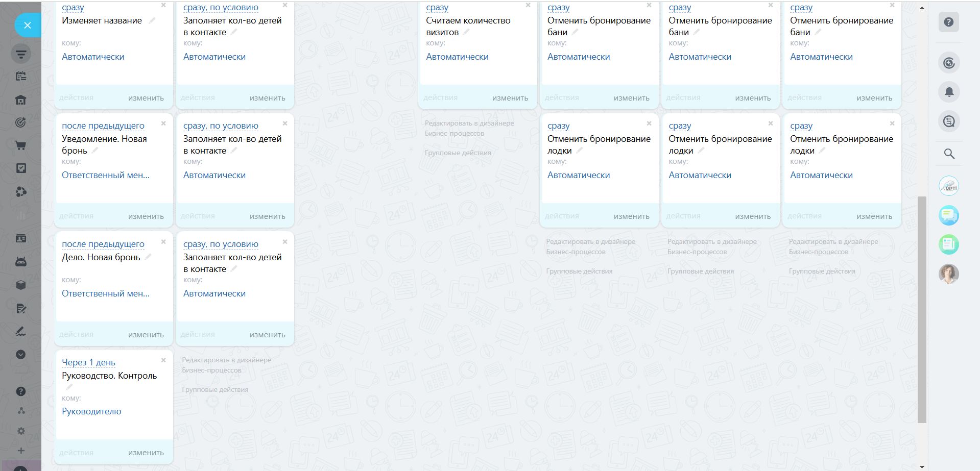Screen dimensions: 980x471
Task: Expand more items with the sidebar chevron-down
Action: 21,355
